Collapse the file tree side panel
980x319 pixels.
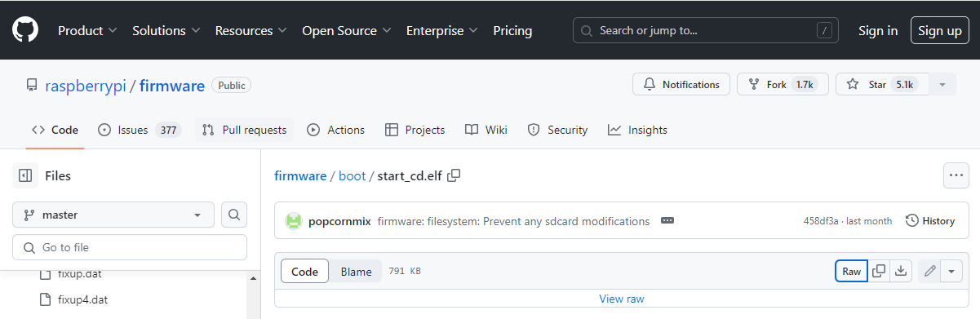pyautogui.click(x=25, y=175)
